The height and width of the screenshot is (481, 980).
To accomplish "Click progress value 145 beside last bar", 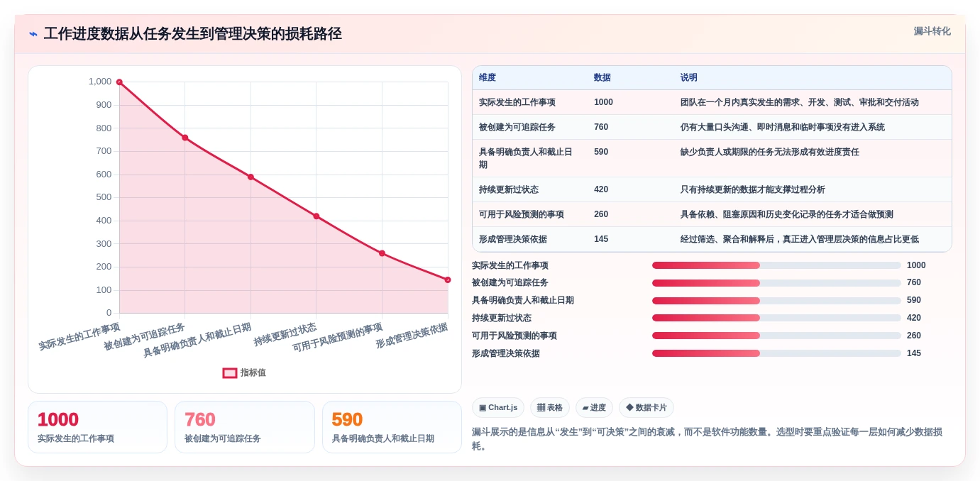I will click(x=914, y=353).
